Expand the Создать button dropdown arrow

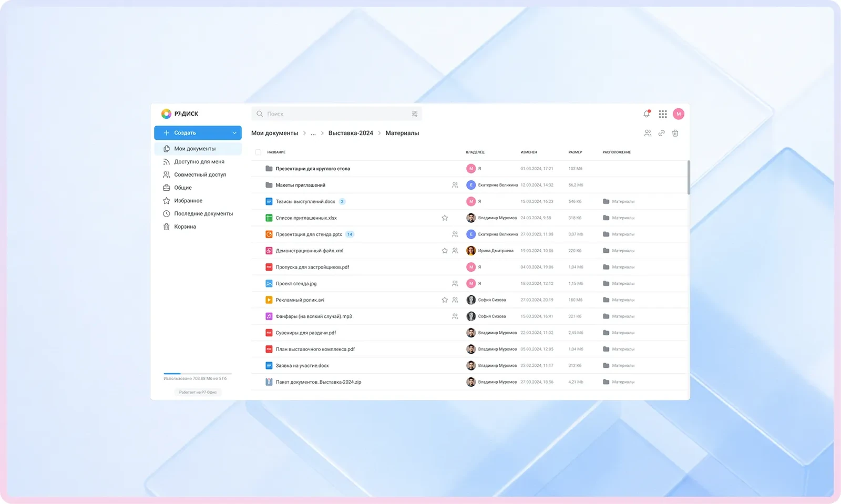point(234,133)
